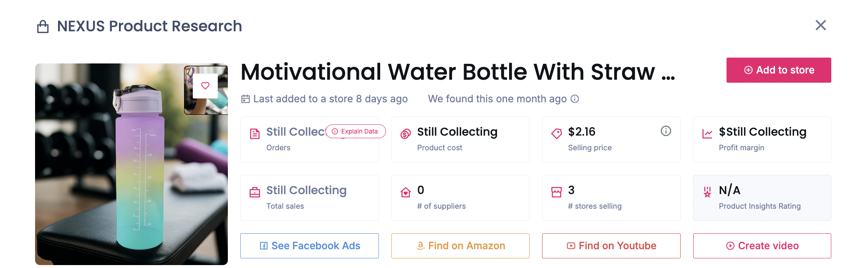The image size is (868, 268).
Task: Click the briefcase icon for Total sales
Action: coord(255,191)
